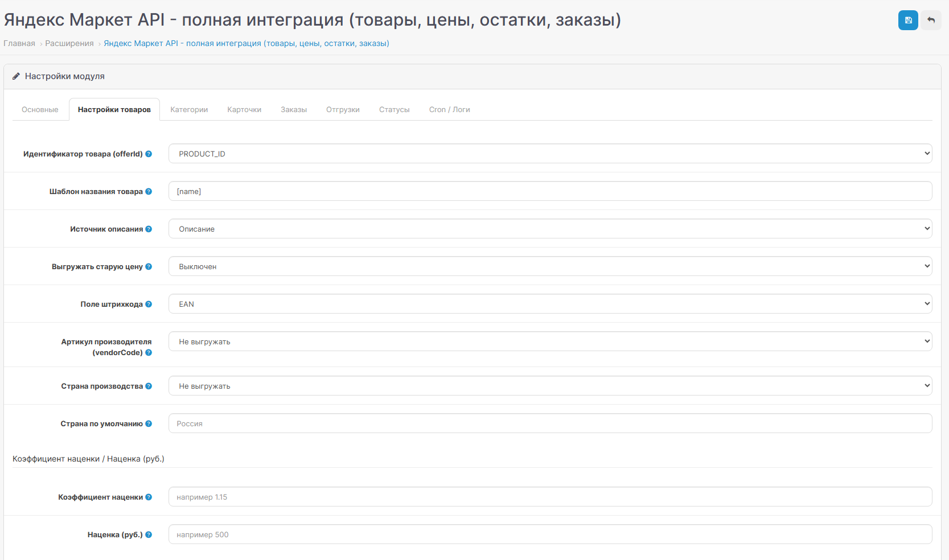Open help icon beside Страна по умолчанию
This screenshot has width=949, height=560.
point(149,423)
